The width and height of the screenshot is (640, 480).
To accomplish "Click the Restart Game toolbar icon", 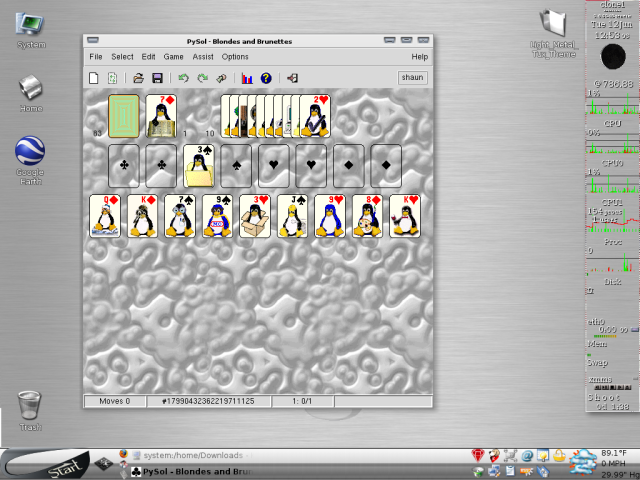I will [112, 78].
